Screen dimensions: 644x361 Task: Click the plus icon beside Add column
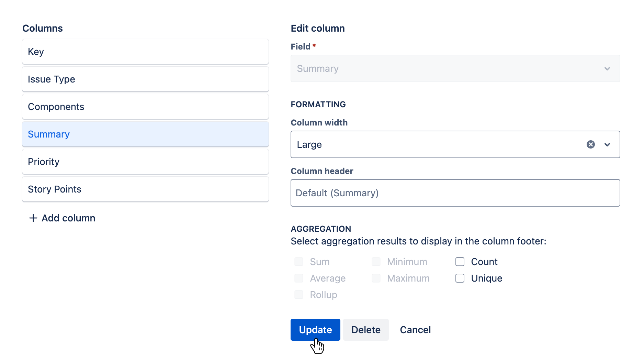tap(33, 218)
